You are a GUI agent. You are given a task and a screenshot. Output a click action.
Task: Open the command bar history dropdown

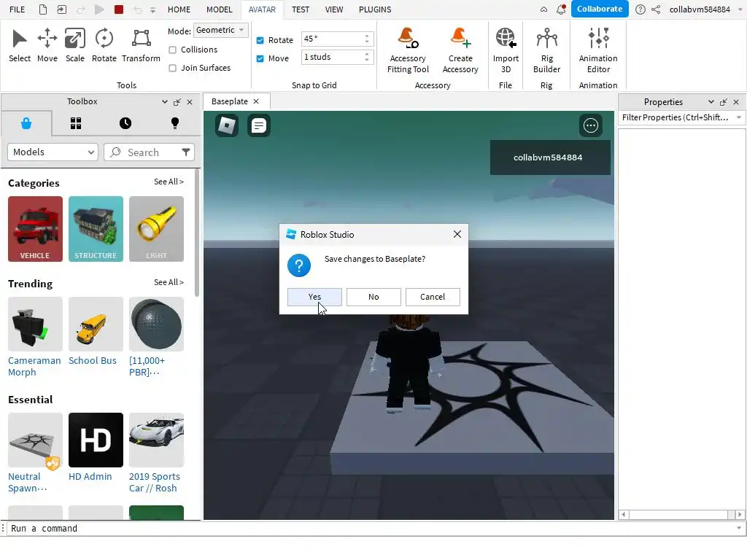tap(739, 528)
